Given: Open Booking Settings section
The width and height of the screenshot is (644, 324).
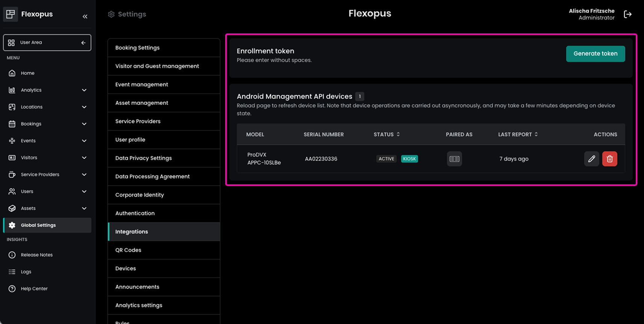Looking at the screenshot, I should point(137,48).
